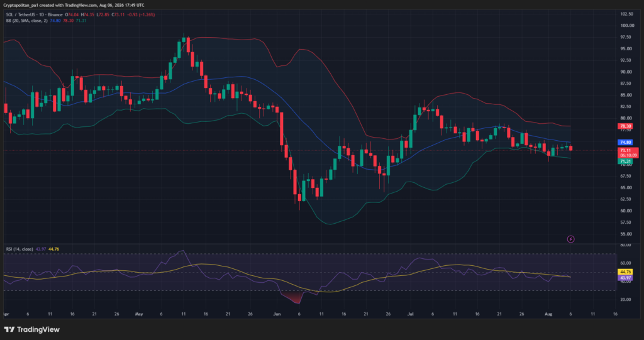Click the 85.00 price axis label

tap(626, 95)
